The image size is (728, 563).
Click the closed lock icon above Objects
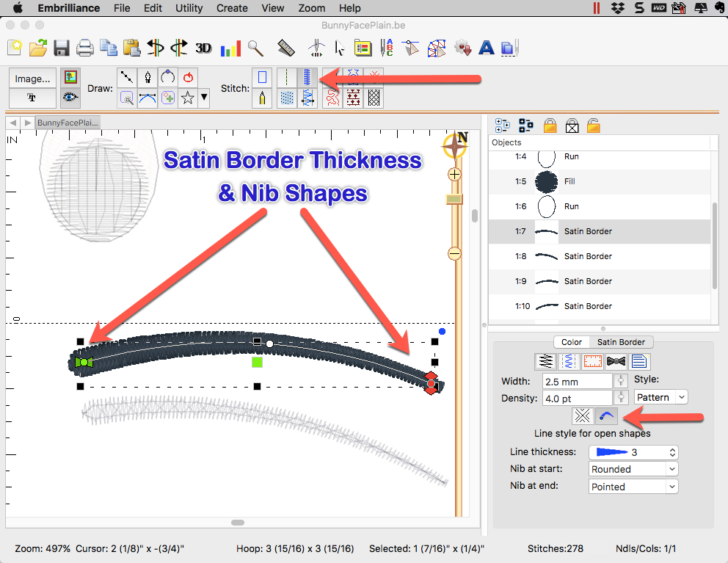[x=550, y=126]
